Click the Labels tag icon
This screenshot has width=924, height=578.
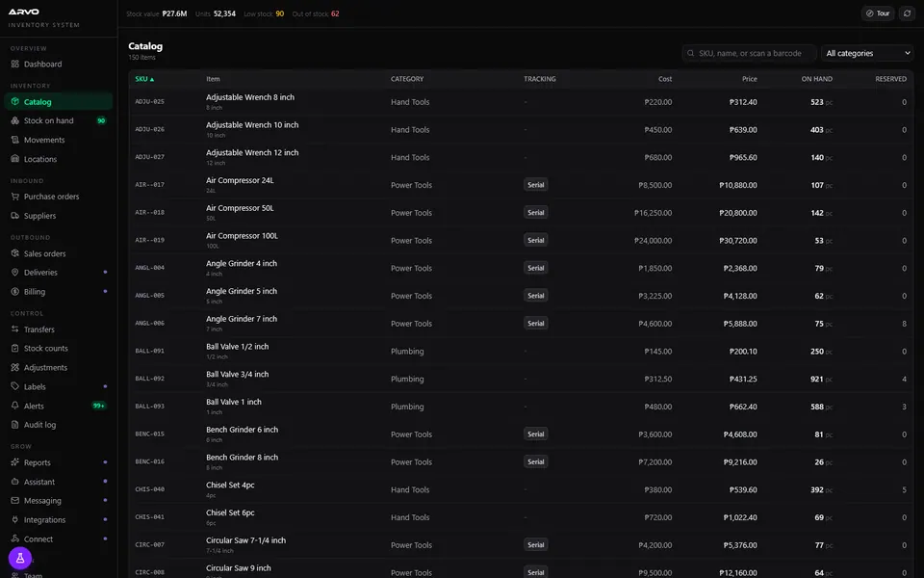click(15, 386)
